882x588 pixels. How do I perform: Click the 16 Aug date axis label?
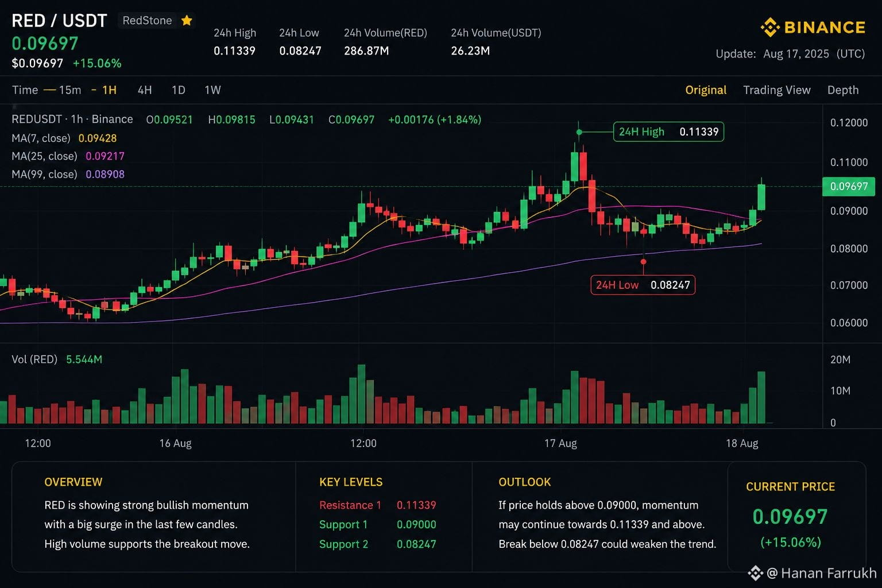(x=175, y=443)
